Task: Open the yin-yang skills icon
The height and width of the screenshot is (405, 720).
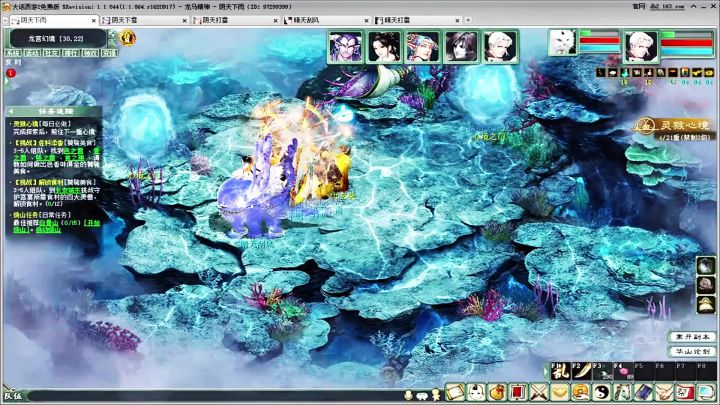Action: click(x=602, y=393)
